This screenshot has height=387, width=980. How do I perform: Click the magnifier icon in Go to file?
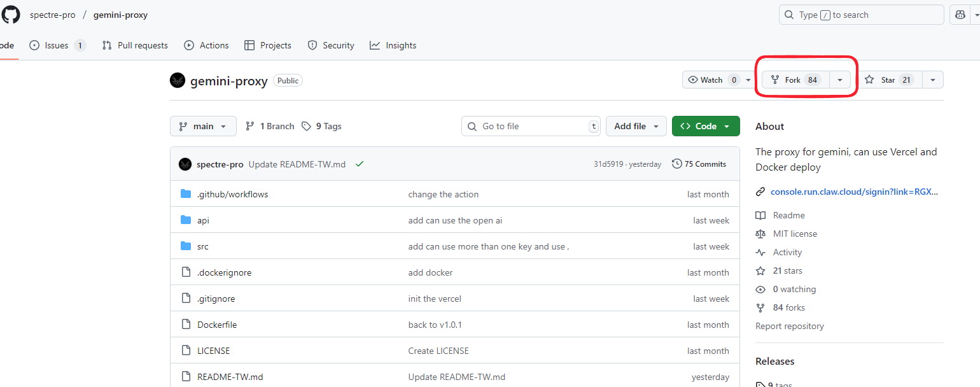coord(472,127)
